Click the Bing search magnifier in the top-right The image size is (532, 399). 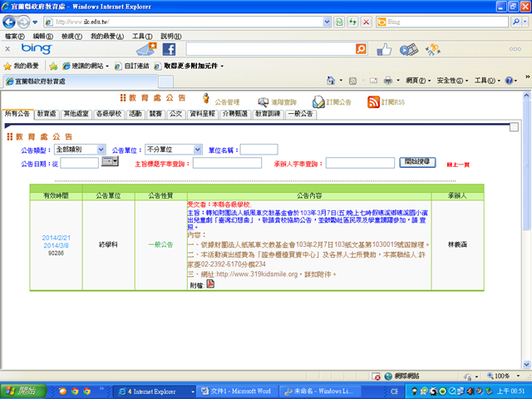point(516,22)
